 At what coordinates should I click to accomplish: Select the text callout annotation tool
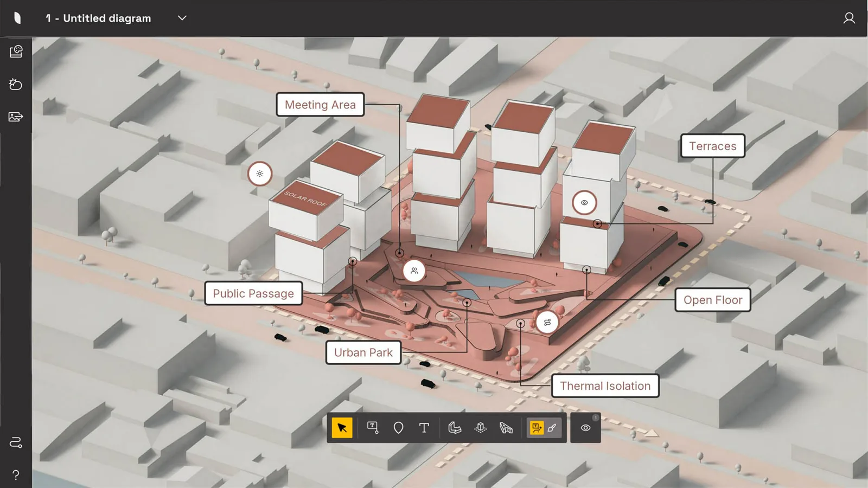pyautogui.click(x=373, y=428)
